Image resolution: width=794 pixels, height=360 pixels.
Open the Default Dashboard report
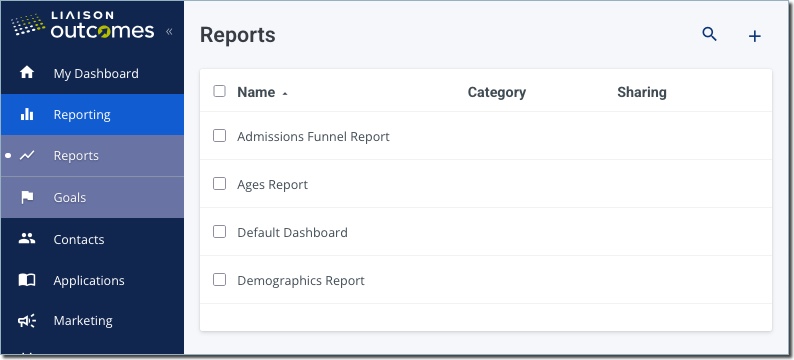[292, 232]
